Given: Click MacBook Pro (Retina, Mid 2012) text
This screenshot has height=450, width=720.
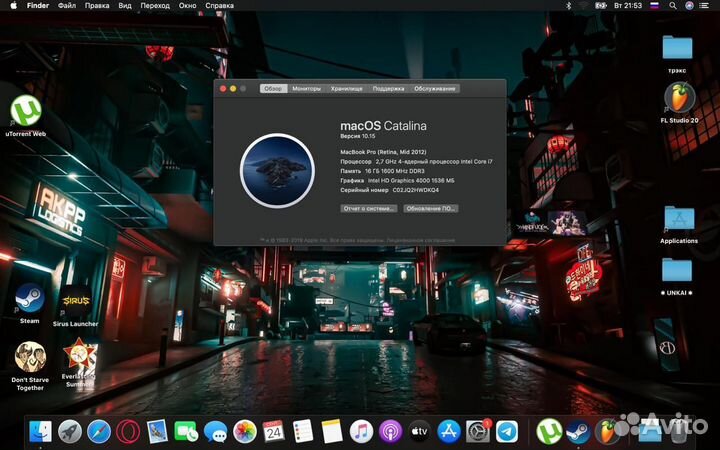Looking at the screenshot, I should [x=383, y=152].
